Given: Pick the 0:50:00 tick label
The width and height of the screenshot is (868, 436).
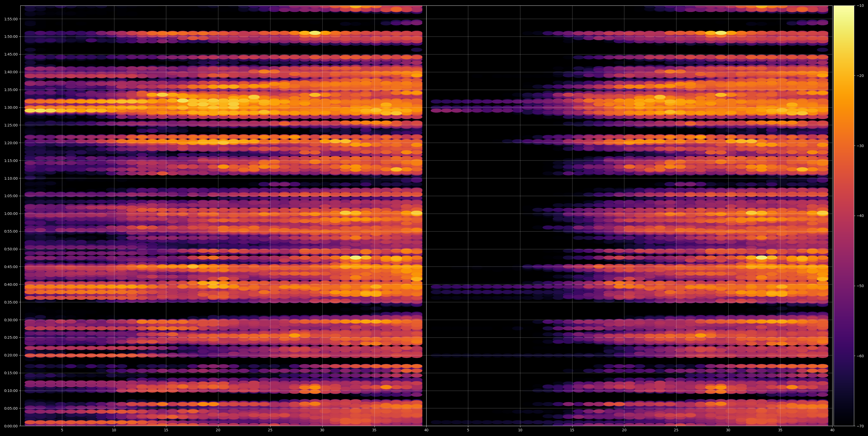Looking at the screenshot, I should pos(11,249).
